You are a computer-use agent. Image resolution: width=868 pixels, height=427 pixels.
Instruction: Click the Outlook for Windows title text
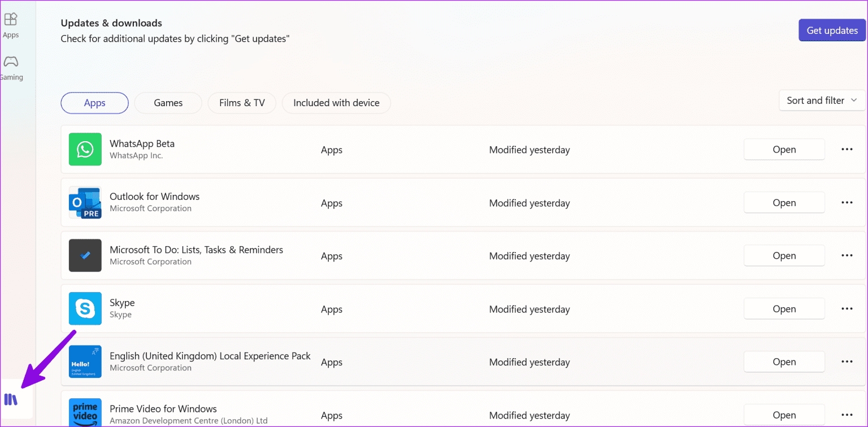coord(154,197)
